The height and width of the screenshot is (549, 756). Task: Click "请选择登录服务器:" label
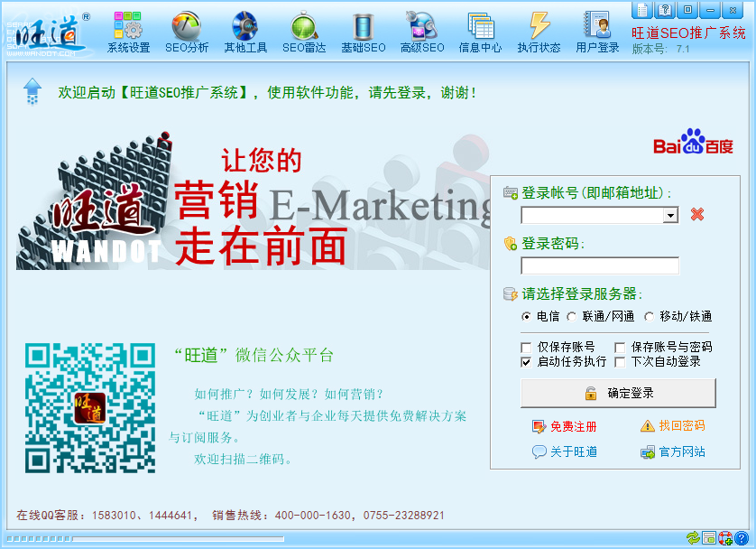point(582,293)
